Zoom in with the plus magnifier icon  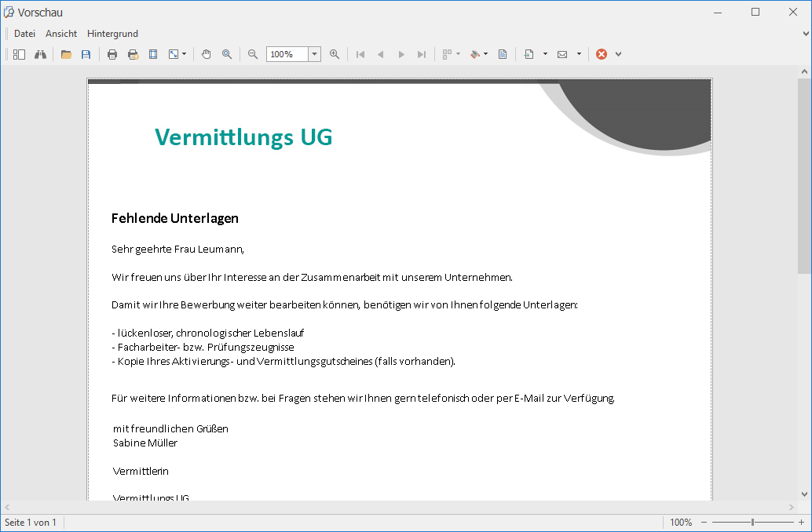pos(335,54)
